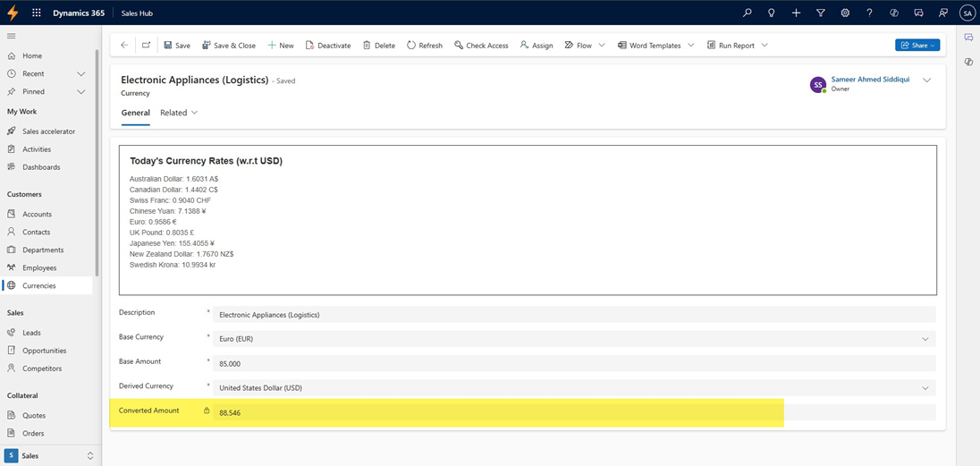Open record in new window icon

[x=147, y=45]
